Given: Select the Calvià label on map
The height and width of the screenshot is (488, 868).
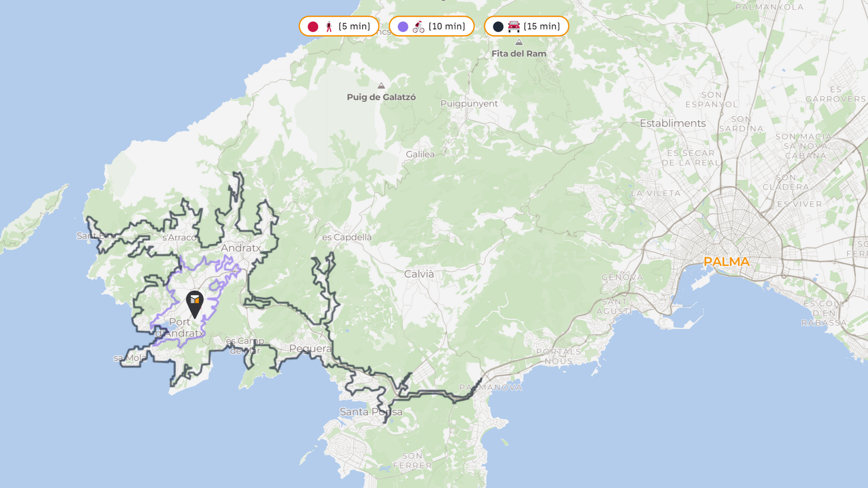Looking at the screenshot, I should pos(419,274).
